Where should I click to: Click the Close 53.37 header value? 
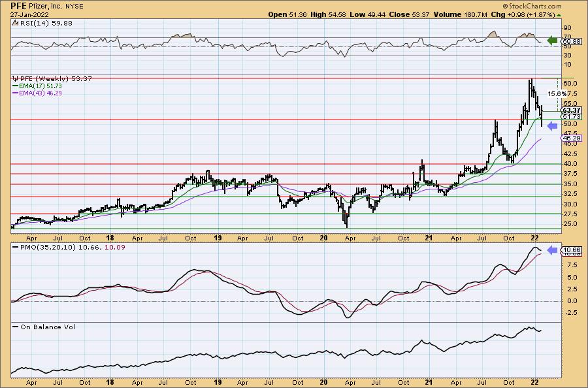(409, 14)
